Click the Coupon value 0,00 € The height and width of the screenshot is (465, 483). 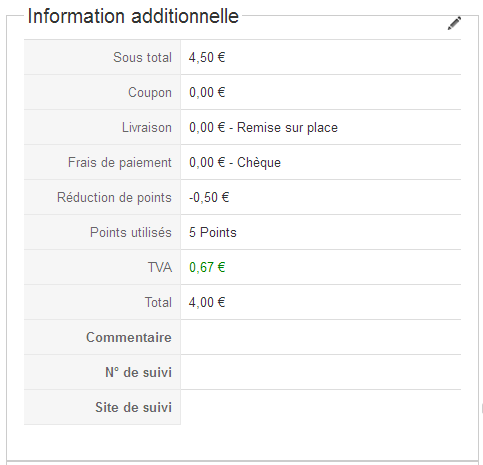click(x=207, y=92)
